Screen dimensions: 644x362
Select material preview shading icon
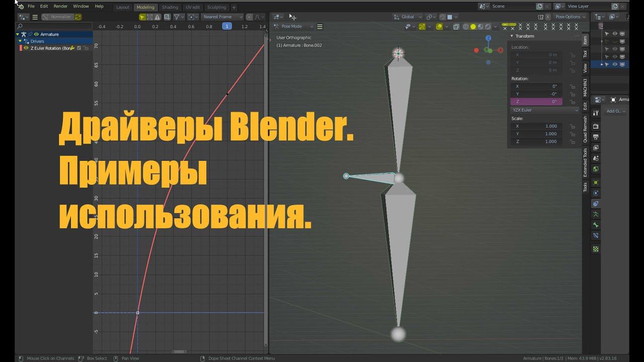480,27
